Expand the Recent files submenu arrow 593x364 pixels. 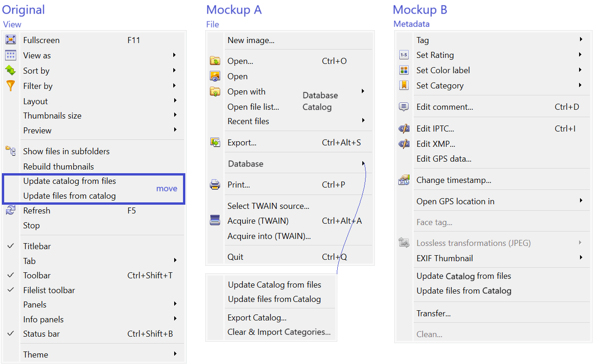click(x=363, y=121)
